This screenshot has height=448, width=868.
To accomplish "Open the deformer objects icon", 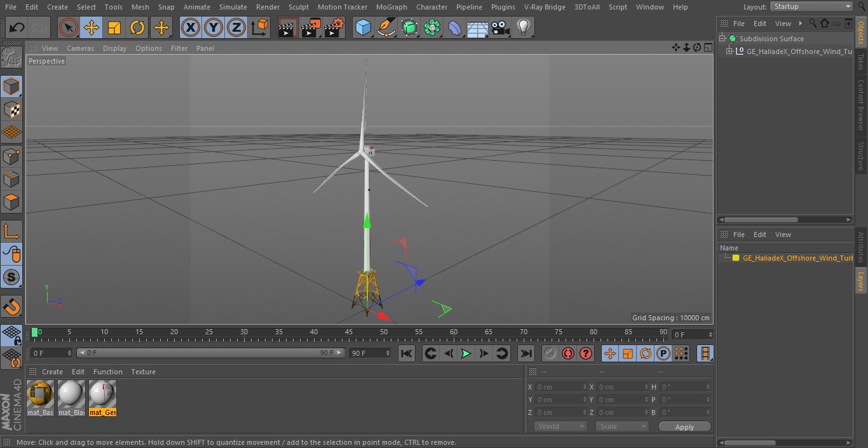I will pyautogui.click(x=455, y=28).
